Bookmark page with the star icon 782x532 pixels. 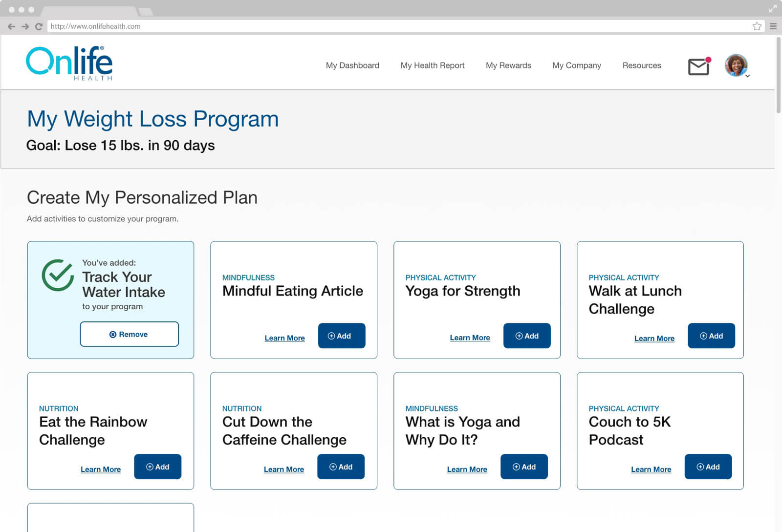(757, 26)
